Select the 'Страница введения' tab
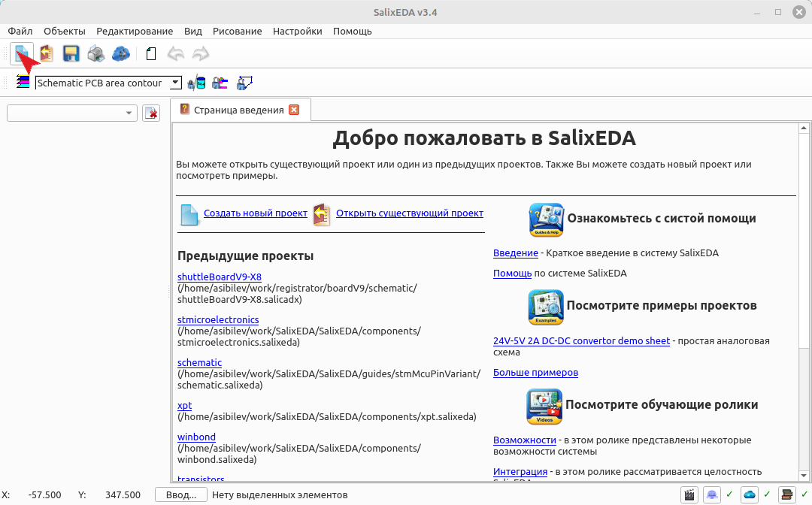This screenshot has width=812, height=505. pyautogui.click(x=239, y=110)
